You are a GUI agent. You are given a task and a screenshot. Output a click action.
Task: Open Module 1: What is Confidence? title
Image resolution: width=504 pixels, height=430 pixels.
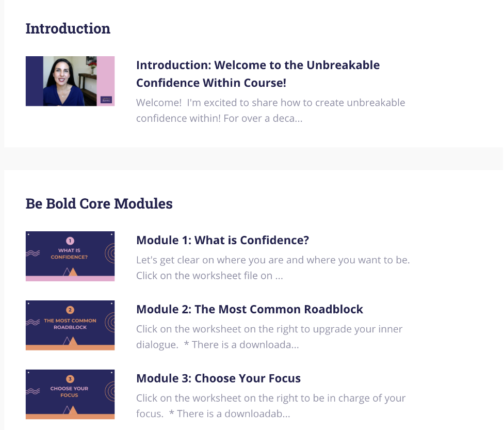[222, 240]
